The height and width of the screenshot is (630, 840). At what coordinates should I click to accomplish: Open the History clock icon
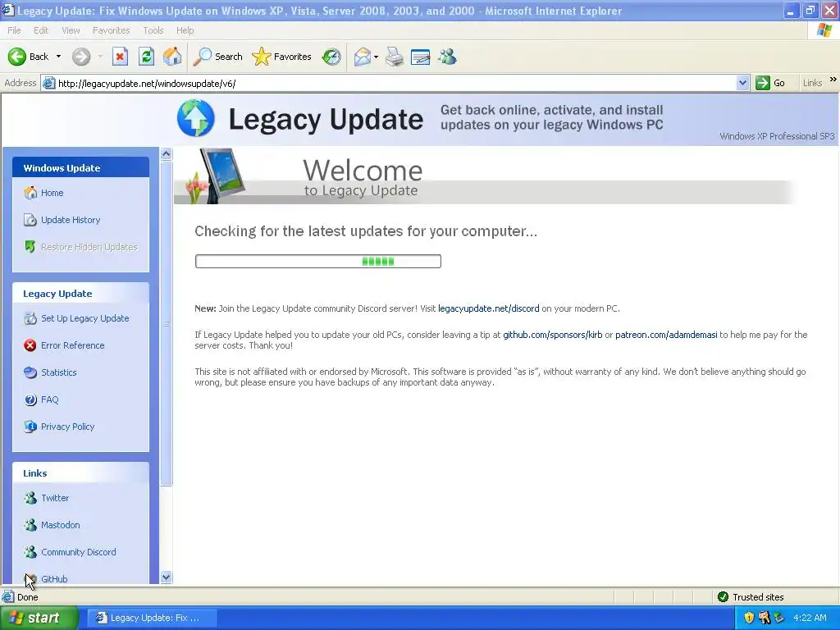(x=331, y=57)
